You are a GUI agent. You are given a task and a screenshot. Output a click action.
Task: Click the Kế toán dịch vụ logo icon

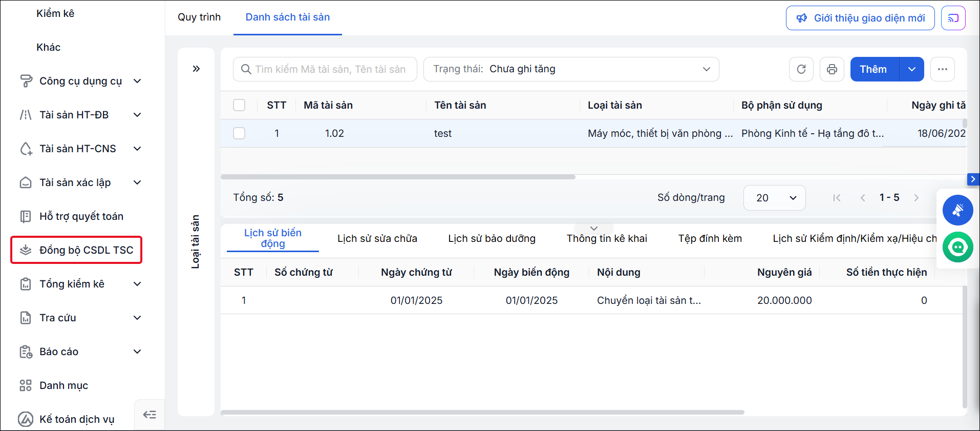point(26,419)
